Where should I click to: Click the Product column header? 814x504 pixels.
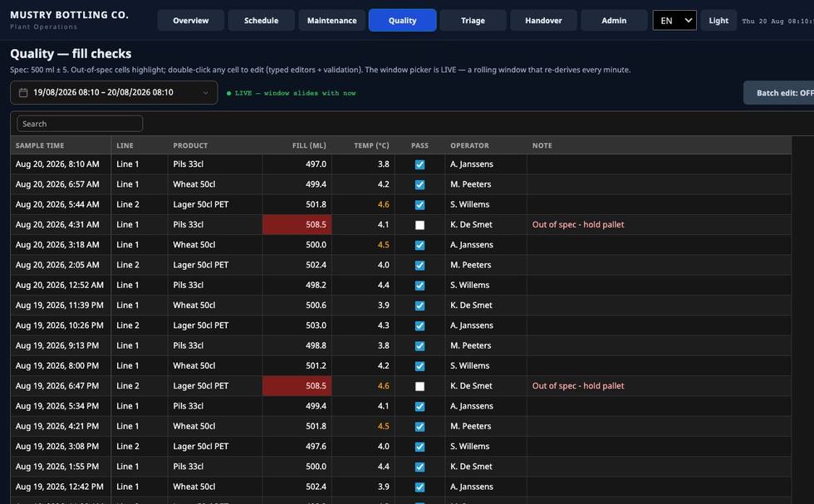pyautogui.click(x=215, y=145)
